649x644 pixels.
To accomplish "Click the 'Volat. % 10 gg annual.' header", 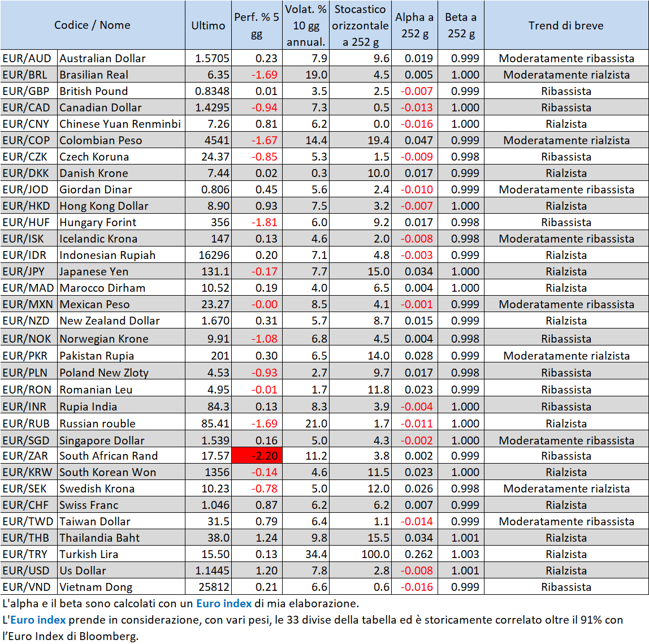I will click(x=306, y=25).
